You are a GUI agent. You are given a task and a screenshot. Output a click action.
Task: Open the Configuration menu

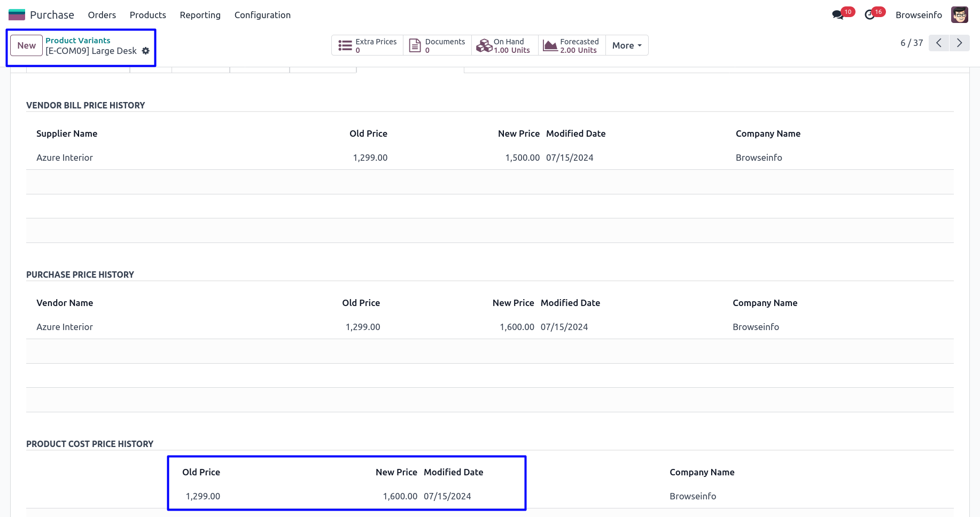(262, 15)
